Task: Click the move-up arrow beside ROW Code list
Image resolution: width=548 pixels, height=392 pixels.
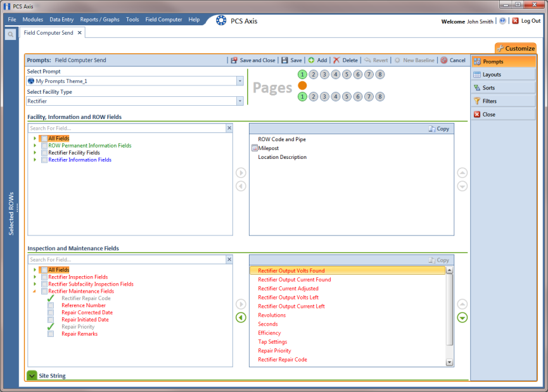Action: (x=462, y=173)
